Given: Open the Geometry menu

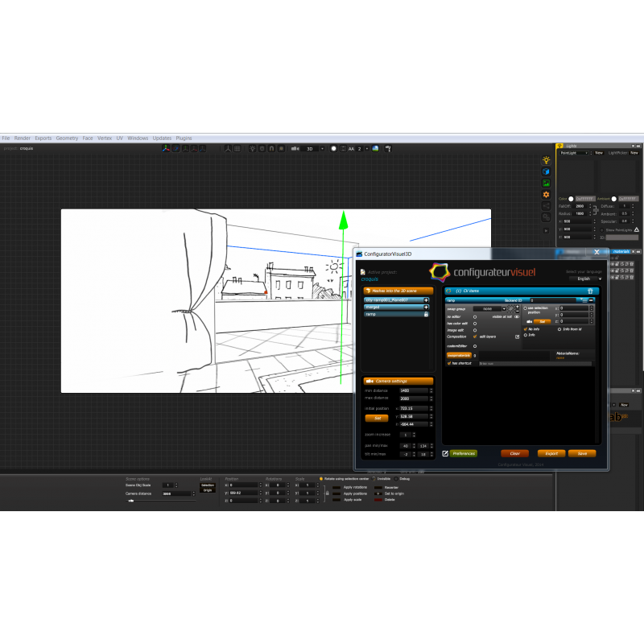Looking at the screenshot, I should click(67, 138).
